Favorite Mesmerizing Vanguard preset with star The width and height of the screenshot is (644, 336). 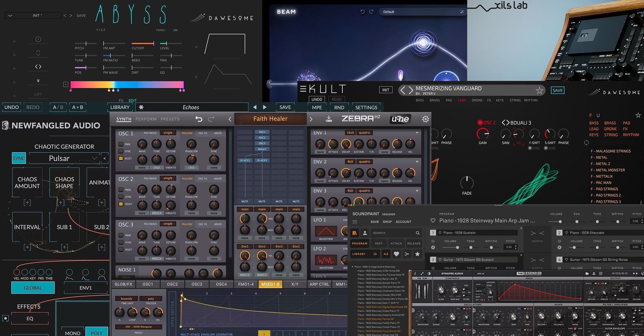click(539, 90)
